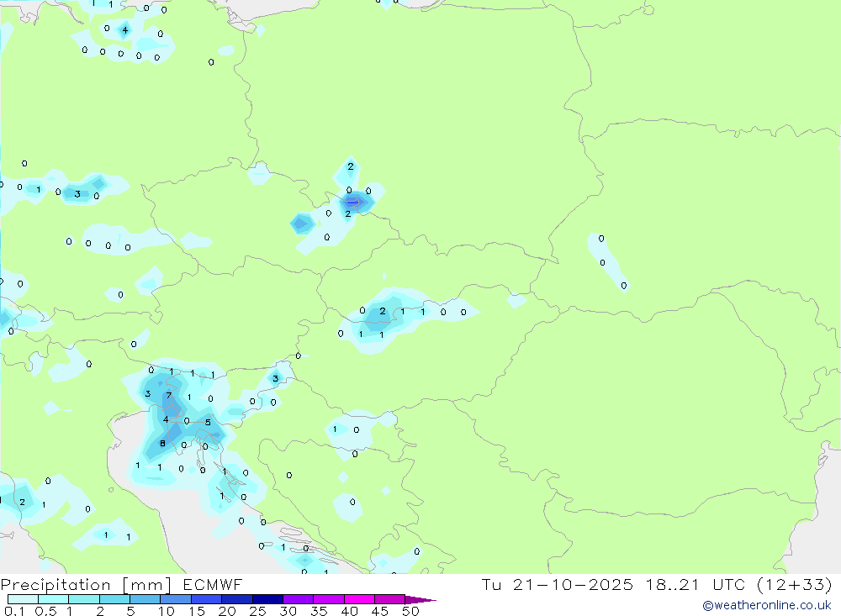
Task: Click the 'Precipitation [mm]' title label
Action: (x=86, y=585)
